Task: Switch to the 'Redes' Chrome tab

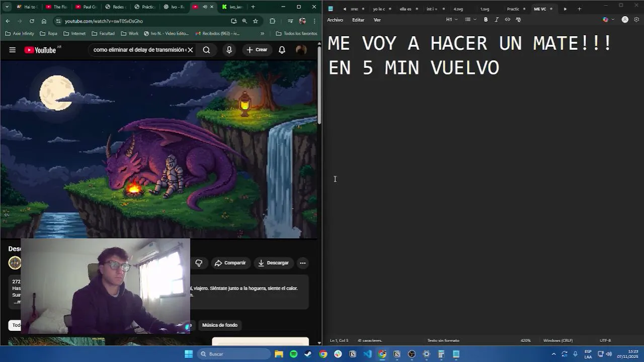Action: click(116, 7)
